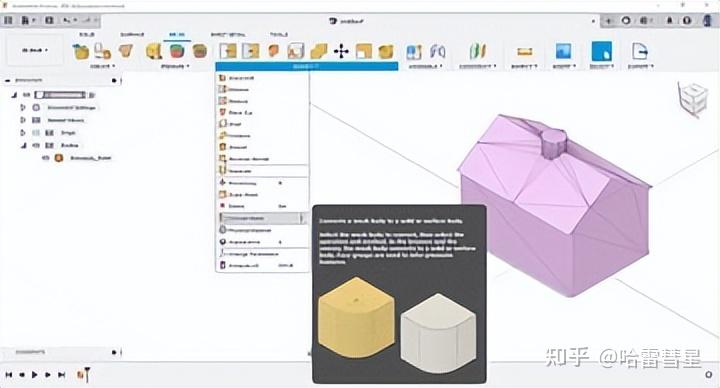The image size is (720, 388).
Task: Collapse the root component node in the browser
Action: [x=14, y=95]
